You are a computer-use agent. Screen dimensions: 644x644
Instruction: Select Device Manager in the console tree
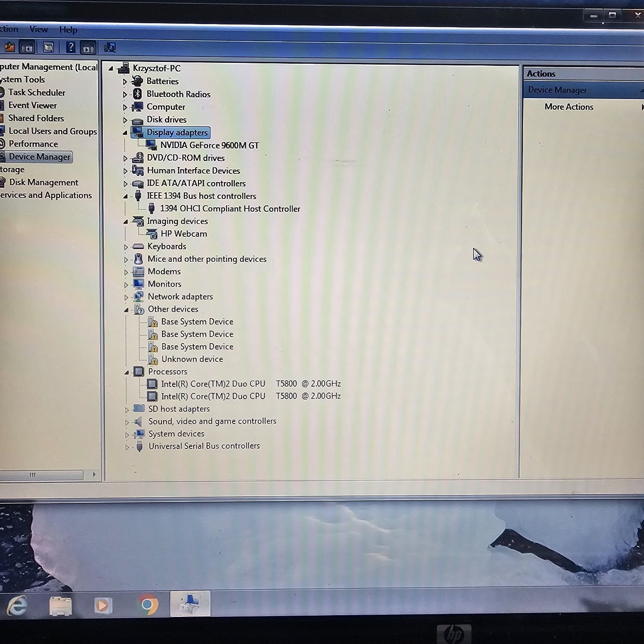point(39,157)
